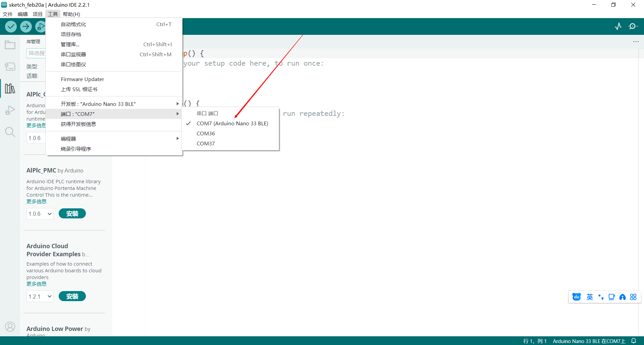Open IME toolbox grid icon
Viewport: 644px width, 345px height.
[x=633, y=297]
